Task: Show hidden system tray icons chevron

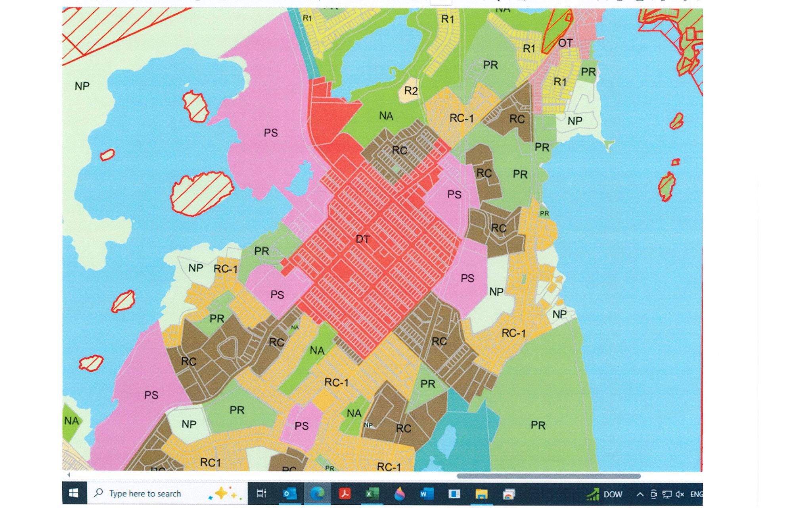Action: point(640,494)
